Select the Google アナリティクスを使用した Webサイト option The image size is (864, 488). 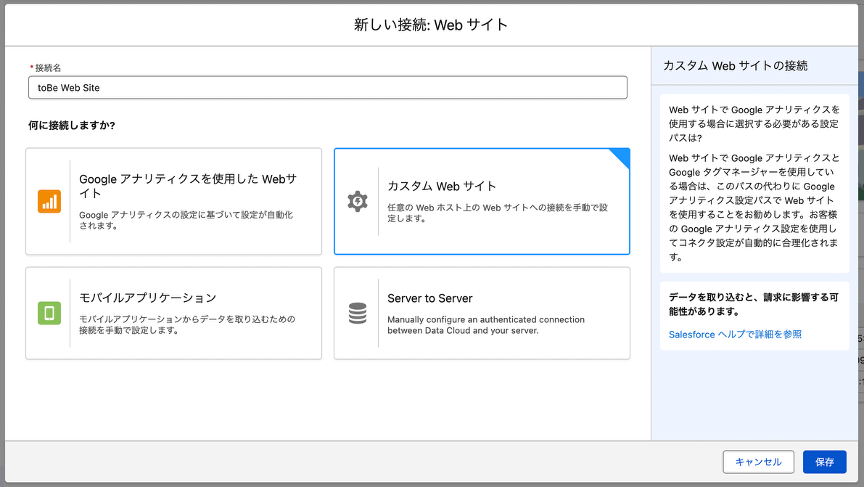pos(187,186)
